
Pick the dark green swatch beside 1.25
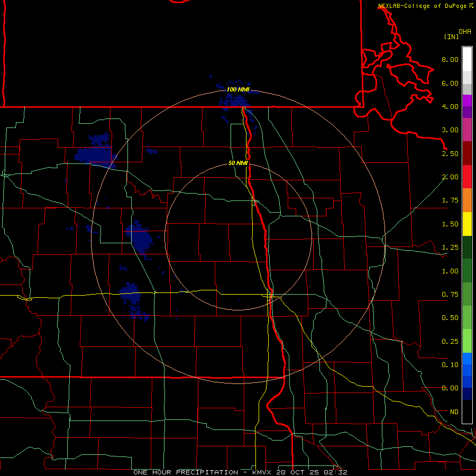pyautogui.click(x=467, y=248)
